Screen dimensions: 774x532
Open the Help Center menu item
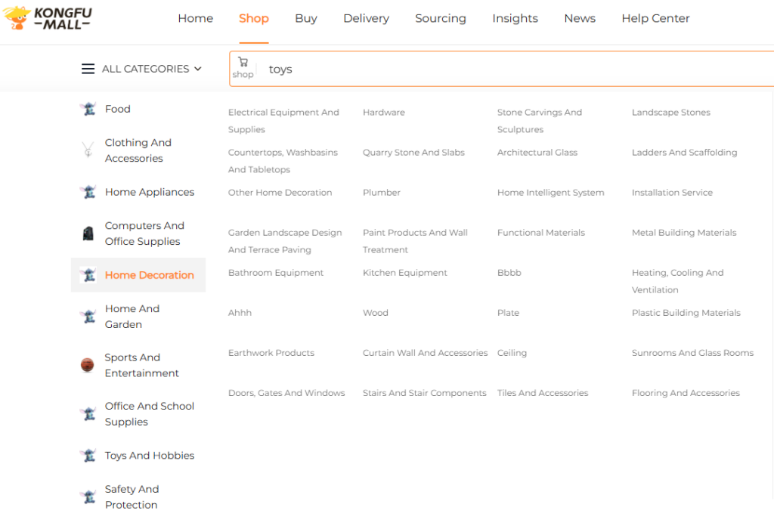pos(655,18)
